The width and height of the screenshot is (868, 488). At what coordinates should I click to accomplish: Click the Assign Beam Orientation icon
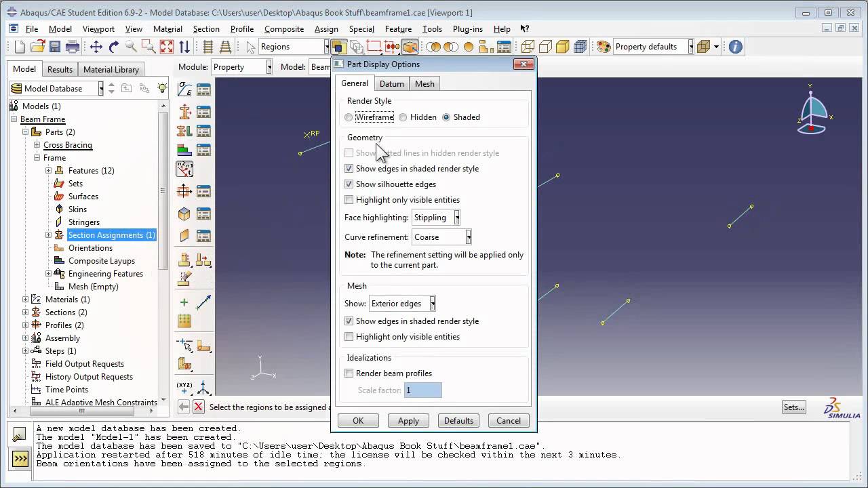coord(184,169)
